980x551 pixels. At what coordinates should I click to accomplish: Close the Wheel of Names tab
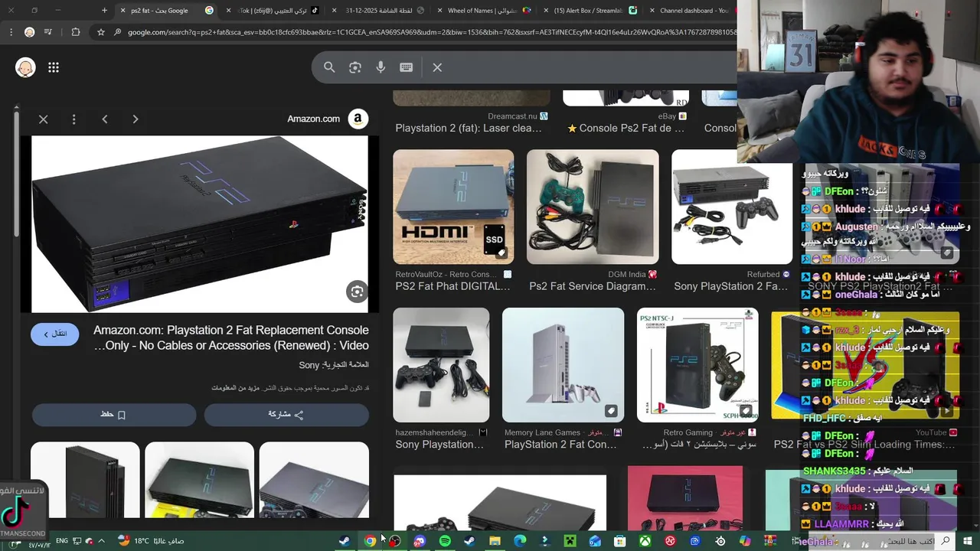pyautogui.click(x=442, y=11)
